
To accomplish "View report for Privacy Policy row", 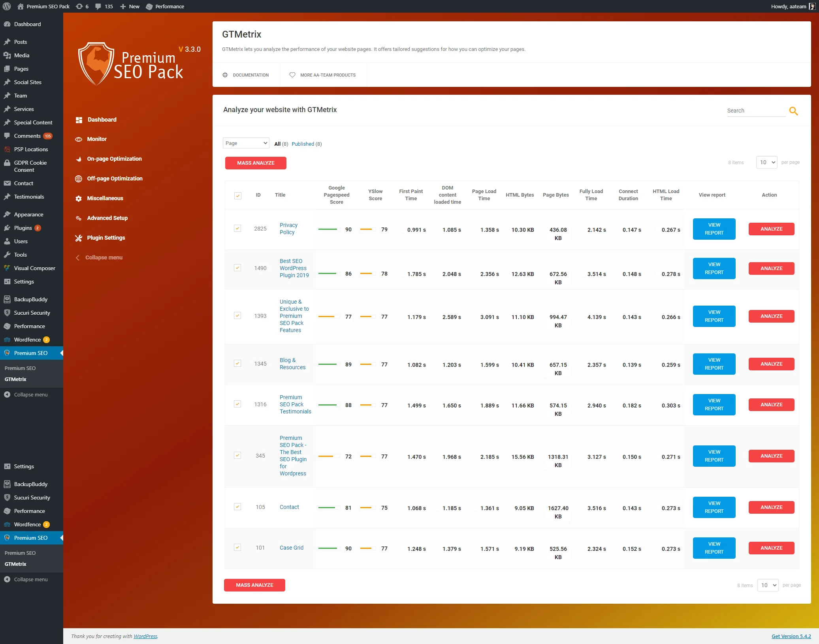I will [714, 229].
